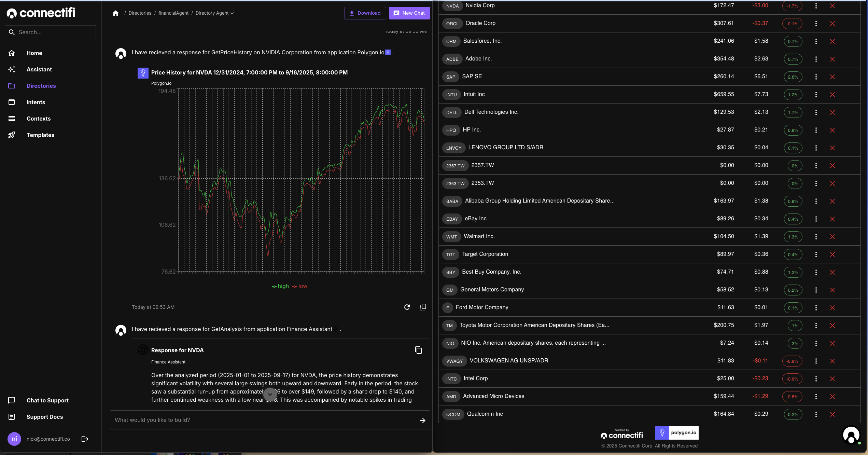Image resolution: width=868 pixels, height=455 pixels.
Task: Copy the Response for NVDA text
Action: [418, 350]
